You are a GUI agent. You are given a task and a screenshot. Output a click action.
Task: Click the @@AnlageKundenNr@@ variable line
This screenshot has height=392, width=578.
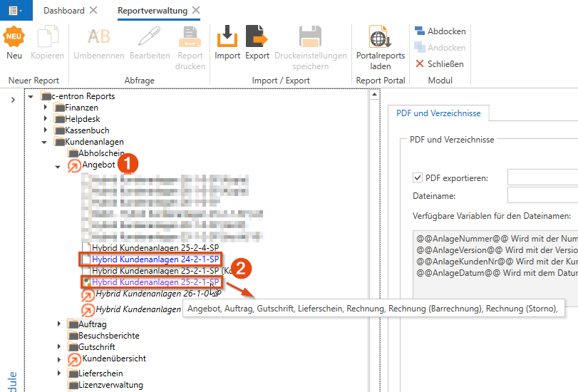pyautogui.click(x=497, y=262)
